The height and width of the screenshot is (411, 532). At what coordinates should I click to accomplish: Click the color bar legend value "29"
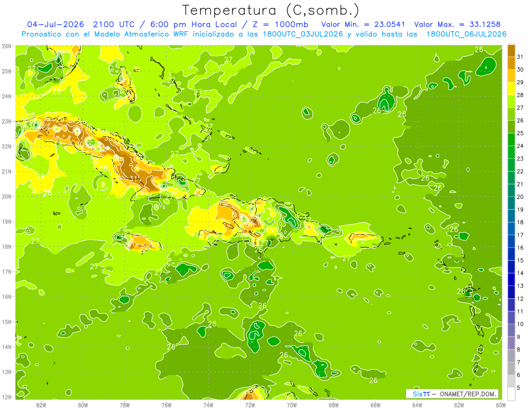pos(520,82)
